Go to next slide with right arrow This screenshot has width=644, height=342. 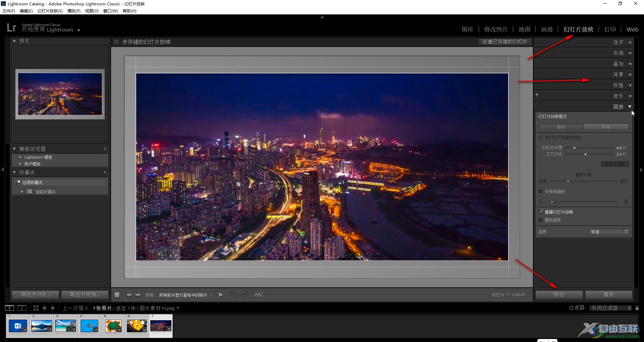pyautogui.click(x=138, y=295)
